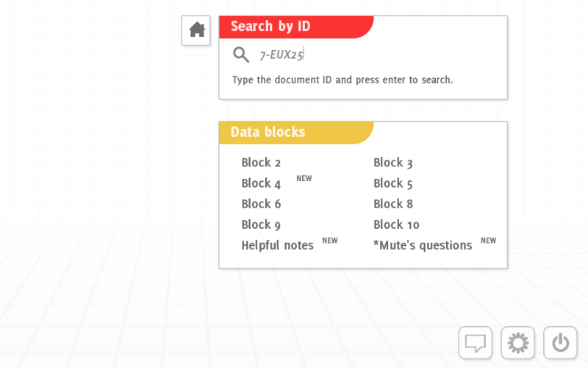Select Block 9 entry

click(261, 224)
